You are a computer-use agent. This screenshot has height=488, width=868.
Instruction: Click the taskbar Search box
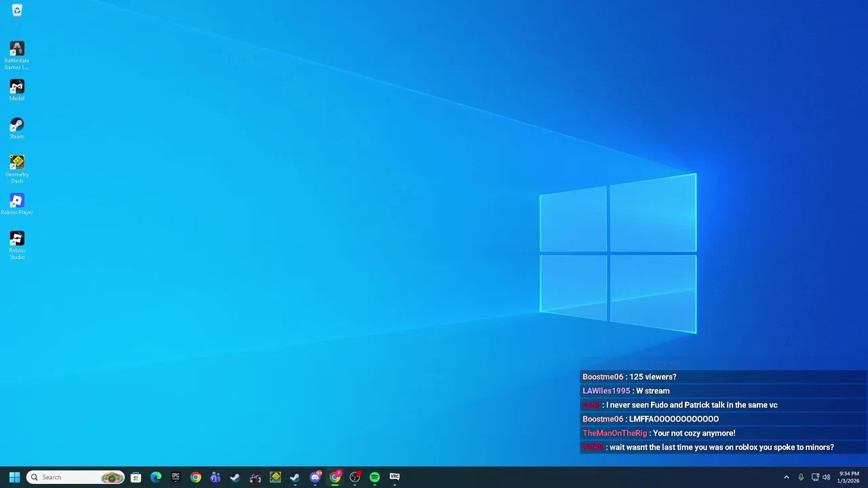click(x=75, y=477)
